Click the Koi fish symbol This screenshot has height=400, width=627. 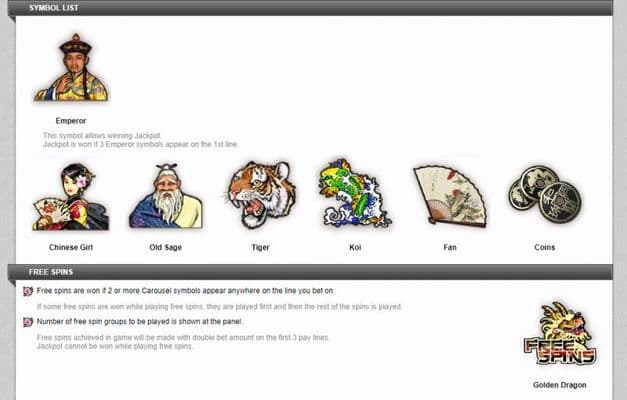[x=354, y=193]
